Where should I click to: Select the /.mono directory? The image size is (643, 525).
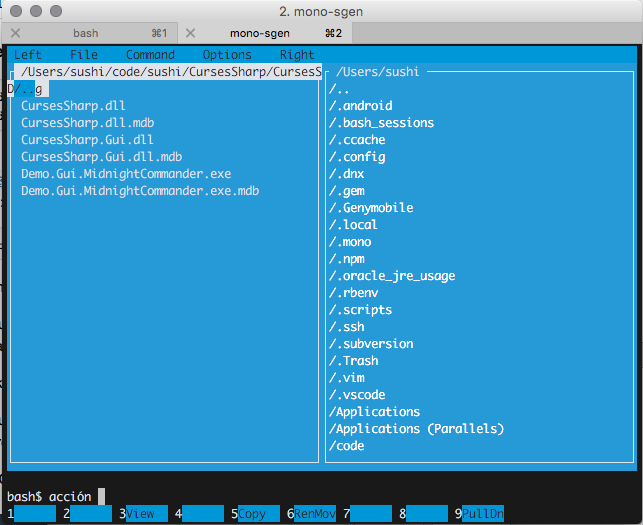350,242
